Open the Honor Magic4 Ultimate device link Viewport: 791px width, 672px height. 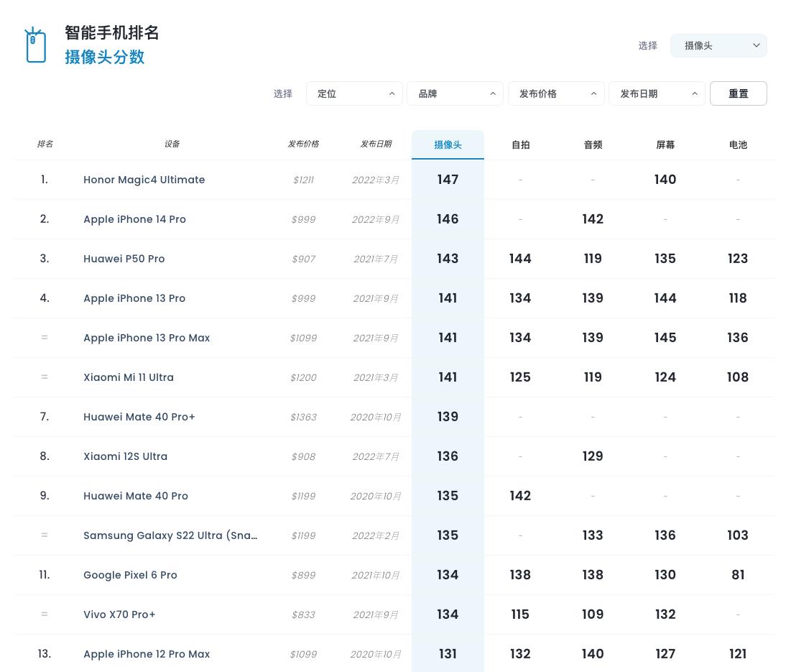[x=144, y=180]
